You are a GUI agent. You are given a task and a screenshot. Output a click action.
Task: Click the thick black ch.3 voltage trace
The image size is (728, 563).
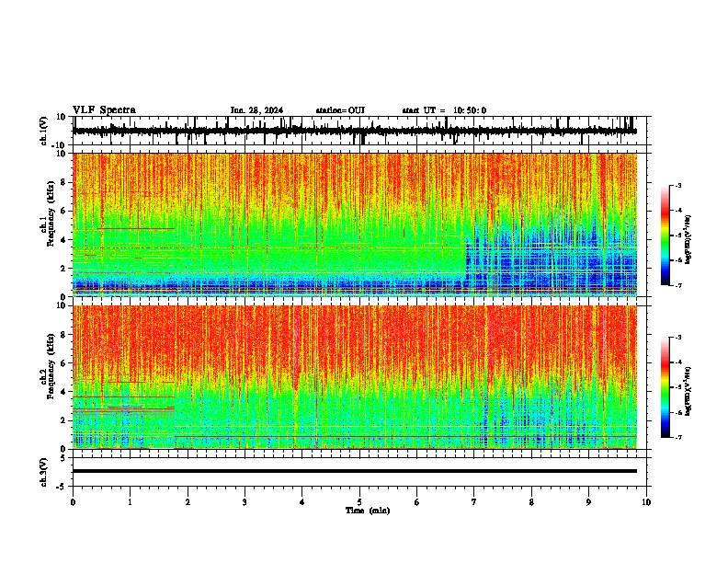coord(354,471)
